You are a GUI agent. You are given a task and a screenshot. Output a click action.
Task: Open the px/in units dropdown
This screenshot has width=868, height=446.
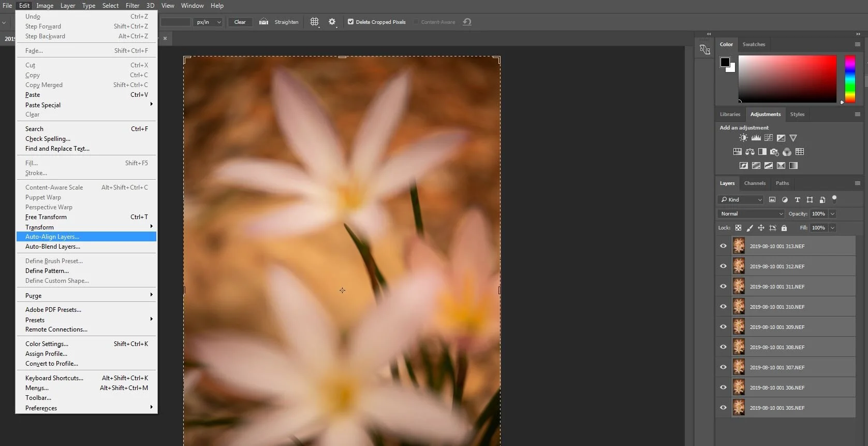pos(209,22)
